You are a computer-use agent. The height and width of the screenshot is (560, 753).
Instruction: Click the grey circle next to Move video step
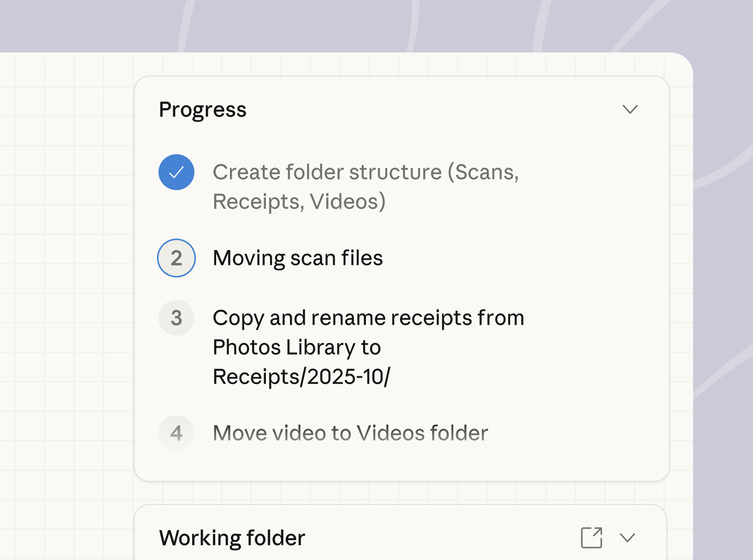click(176, 433)
